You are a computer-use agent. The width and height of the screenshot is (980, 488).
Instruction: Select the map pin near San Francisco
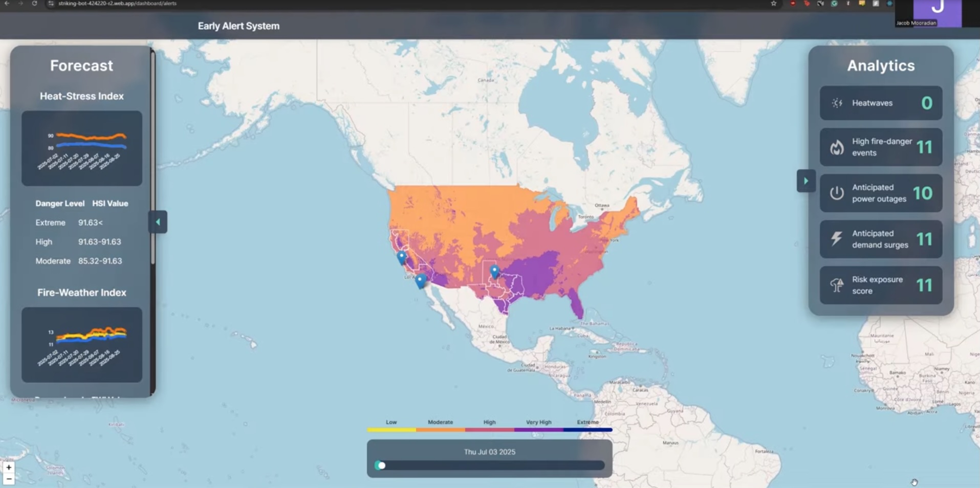coord(402,257)
